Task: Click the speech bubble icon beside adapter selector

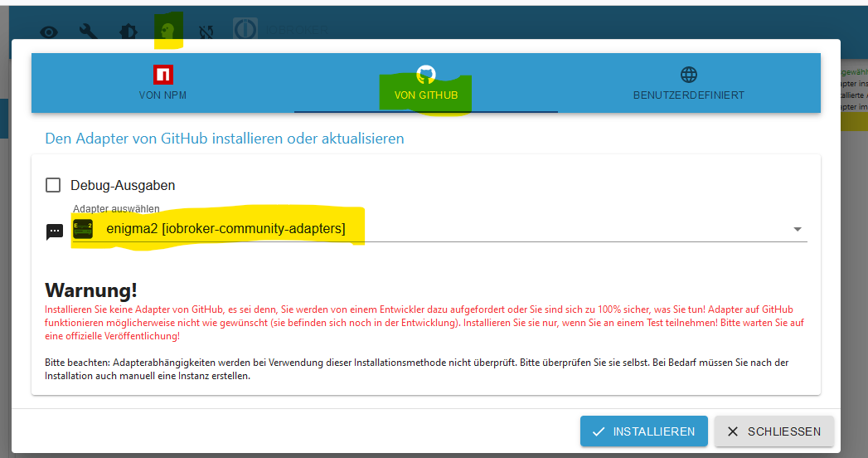Action: point(54,231)
